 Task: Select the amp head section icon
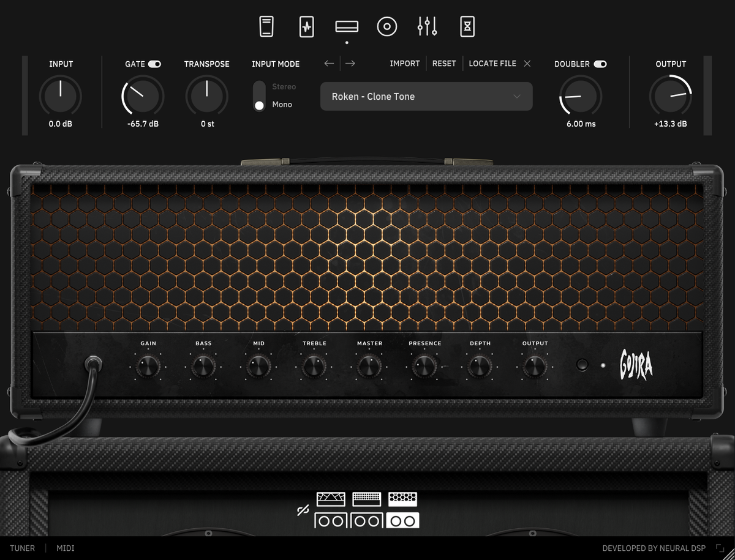tap(347, 26)
